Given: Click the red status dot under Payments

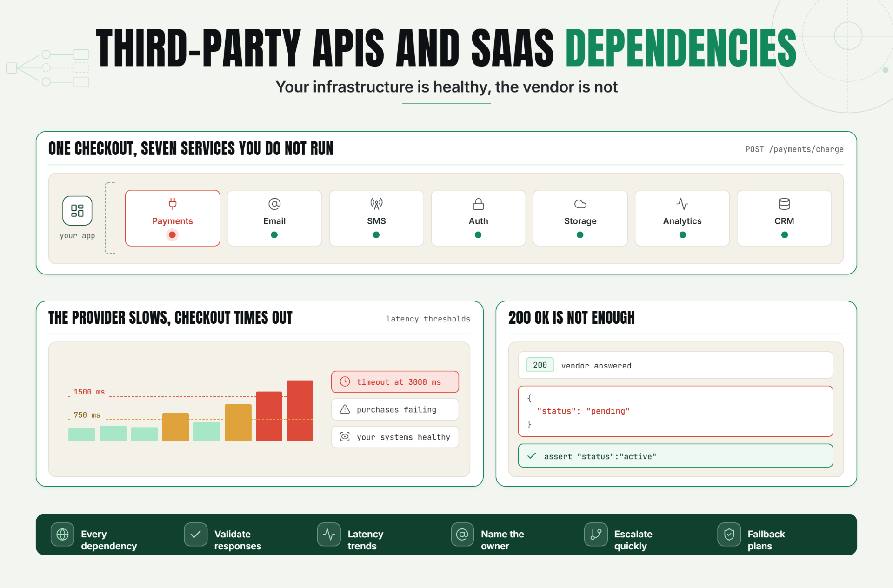Looking at the screenshot, I should [172, 235].
